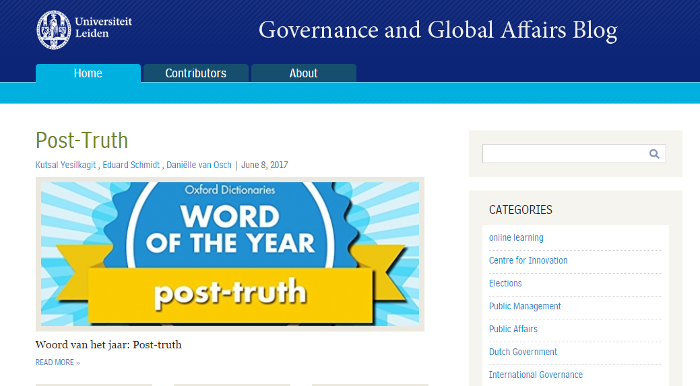Select the Public Affairs category
Image resolution: width=700 pixels, height=386 pixels.
tap(513, 329)
